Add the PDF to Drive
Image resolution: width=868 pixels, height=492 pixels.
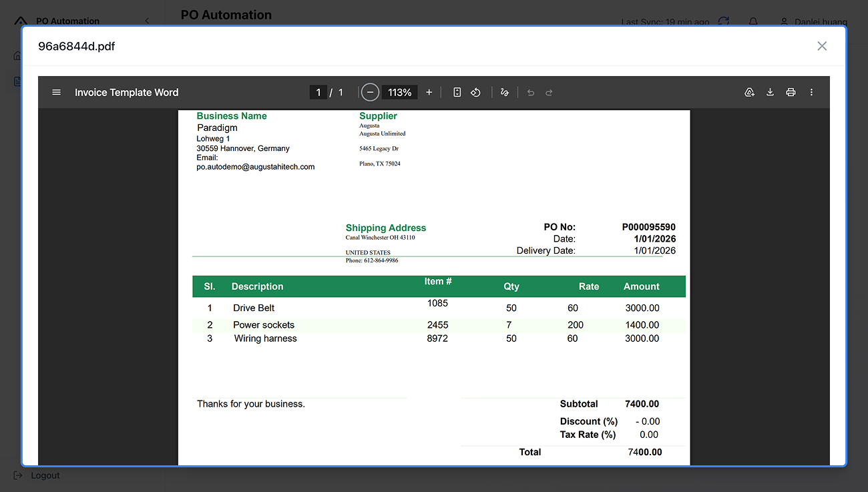point(749,92)
